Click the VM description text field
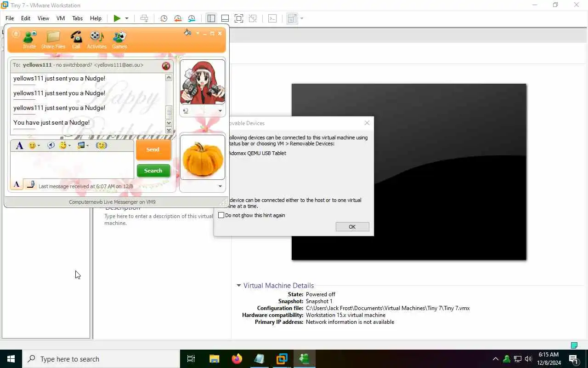Viewport: 588px width, 368px height. coord(158,219)
